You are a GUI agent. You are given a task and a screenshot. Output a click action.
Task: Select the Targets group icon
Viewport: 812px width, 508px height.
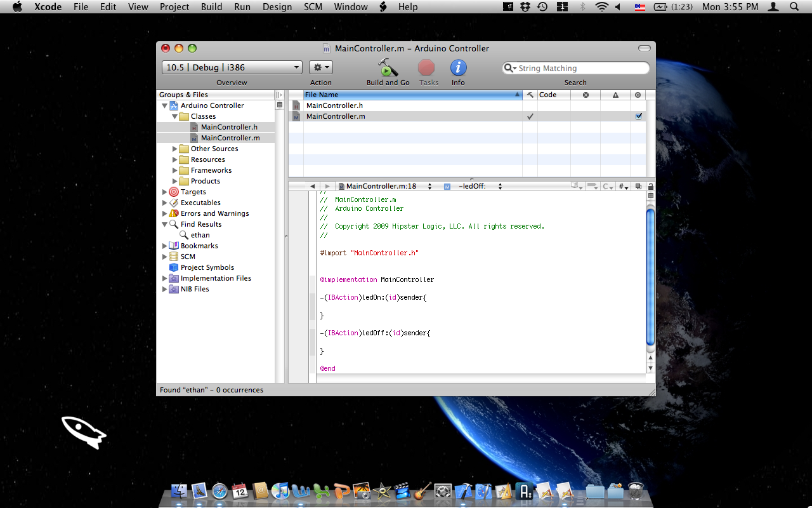(x=174, y=192)
